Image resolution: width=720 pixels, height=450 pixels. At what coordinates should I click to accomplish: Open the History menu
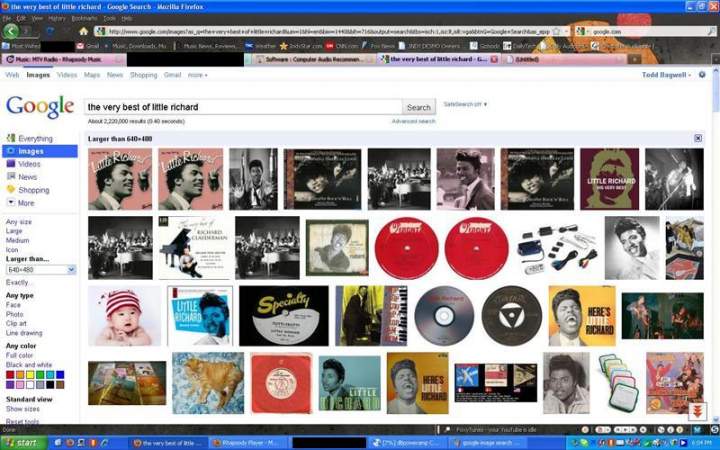click(57, 18)
